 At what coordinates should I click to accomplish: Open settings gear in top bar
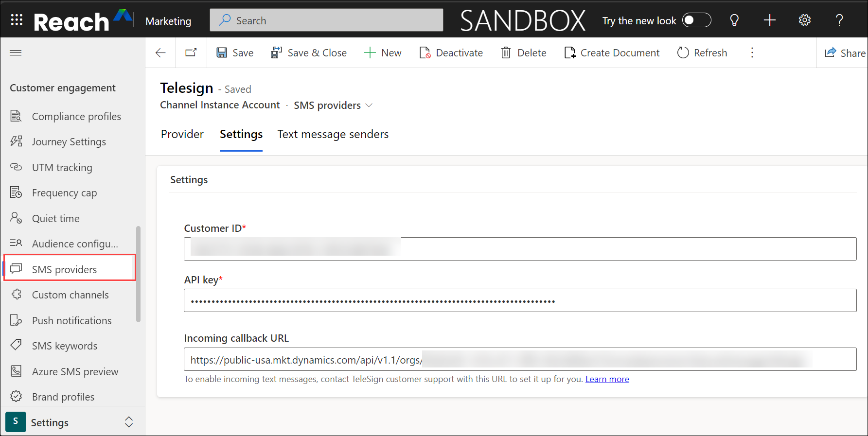805,20
